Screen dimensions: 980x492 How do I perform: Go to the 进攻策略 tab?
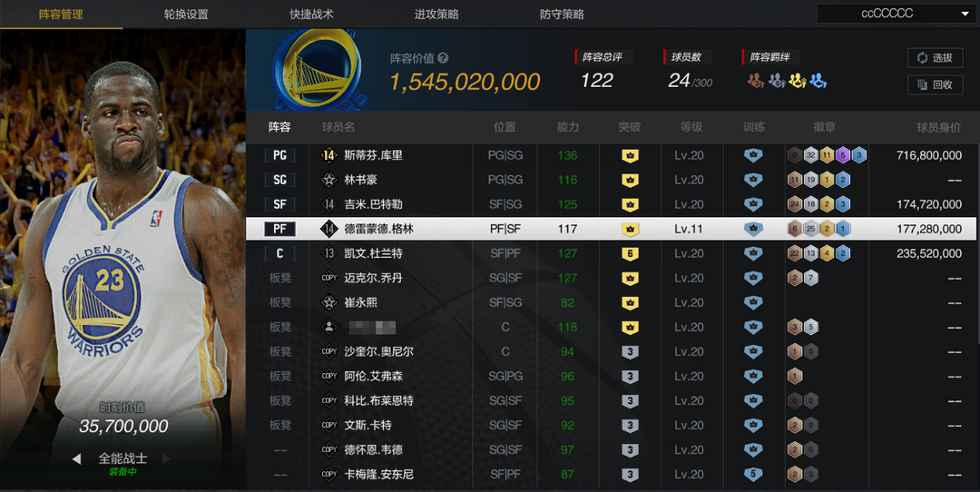tap(436, 14)
